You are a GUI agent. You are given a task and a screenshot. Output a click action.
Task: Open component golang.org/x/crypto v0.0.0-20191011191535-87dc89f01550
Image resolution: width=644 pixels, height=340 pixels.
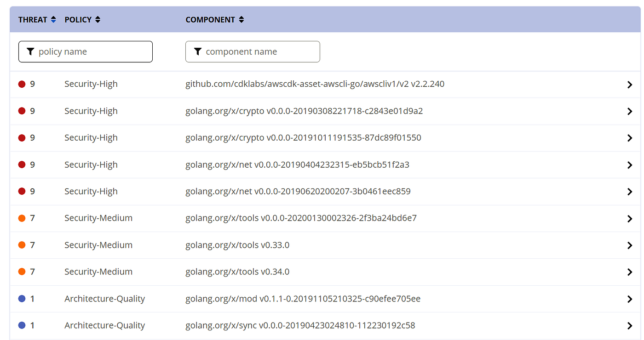tap(303, 138)
